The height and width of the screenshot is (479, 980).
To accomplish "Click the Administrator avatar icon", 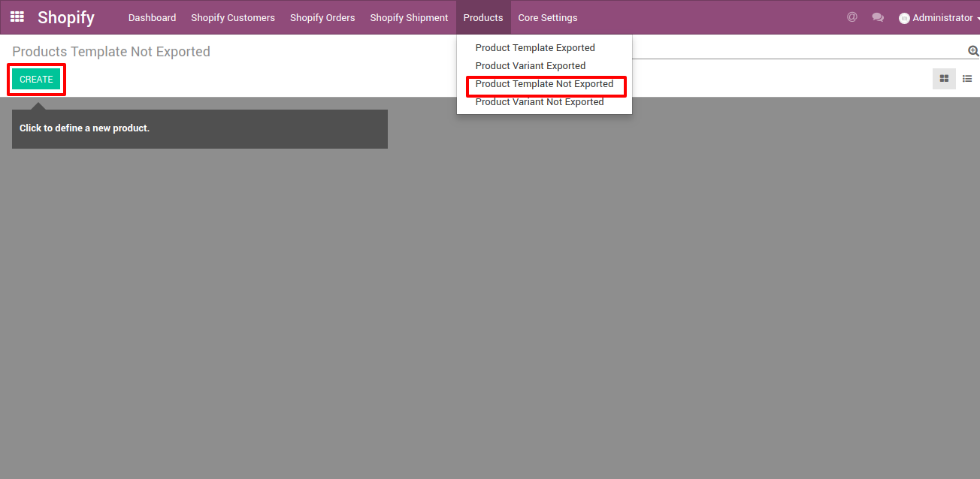I will pyautogui.click(x=904, y=18).
